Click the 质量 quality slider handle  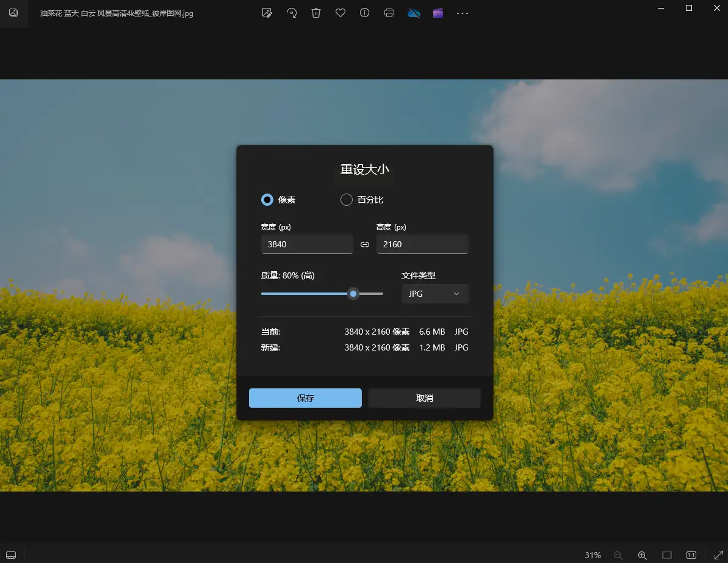353,294
